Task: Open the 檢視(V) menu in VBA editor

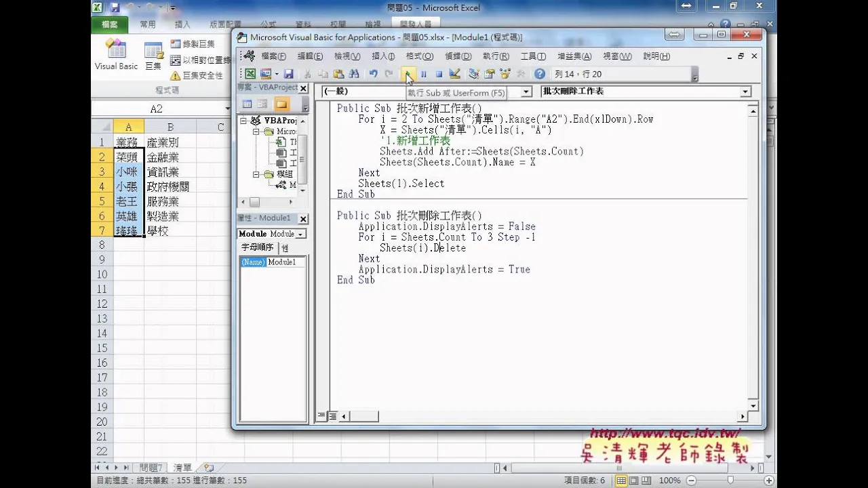Action: pos(347,56)
